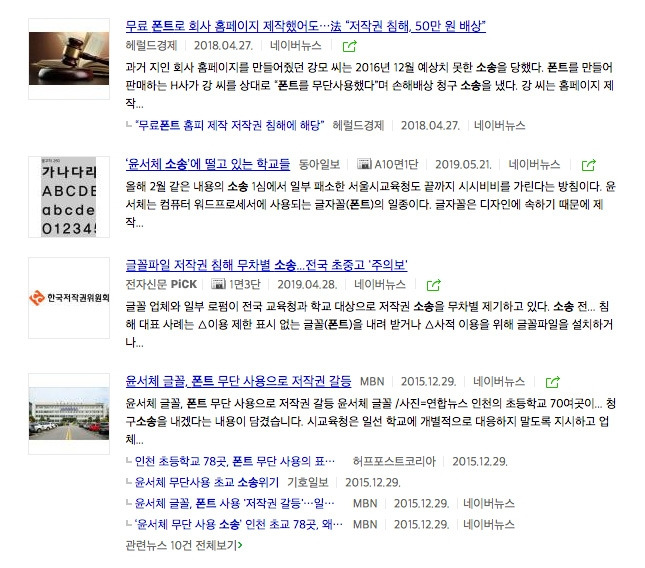The image size is (645, 568).
Task: Click newspaper icon next to 1면3단
Action: pyautogui.click(x=218, y=284)
